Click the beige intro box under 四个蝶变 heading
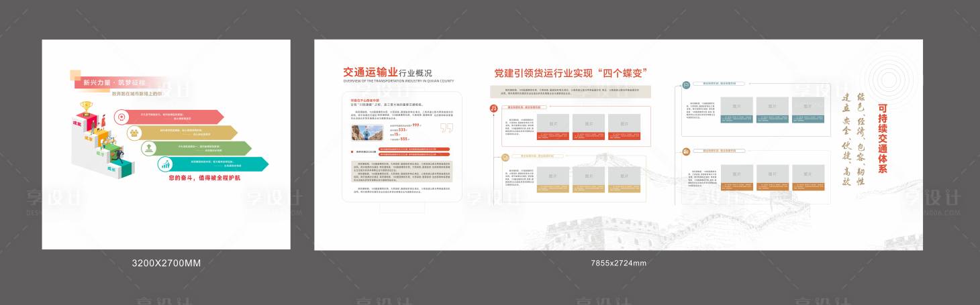Screen dimensions: 980x305 pyautogui.click(x=570, y=90)
